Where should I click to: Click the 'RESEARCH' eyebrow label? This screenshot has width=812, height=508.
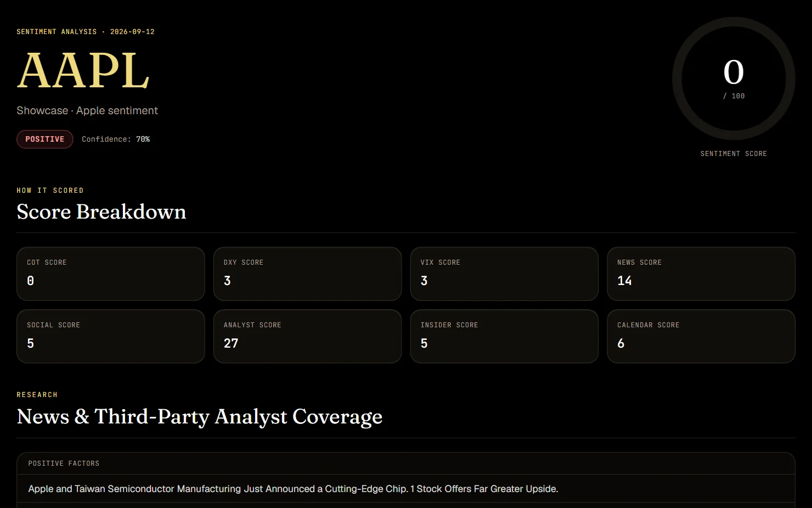[37, 395]
